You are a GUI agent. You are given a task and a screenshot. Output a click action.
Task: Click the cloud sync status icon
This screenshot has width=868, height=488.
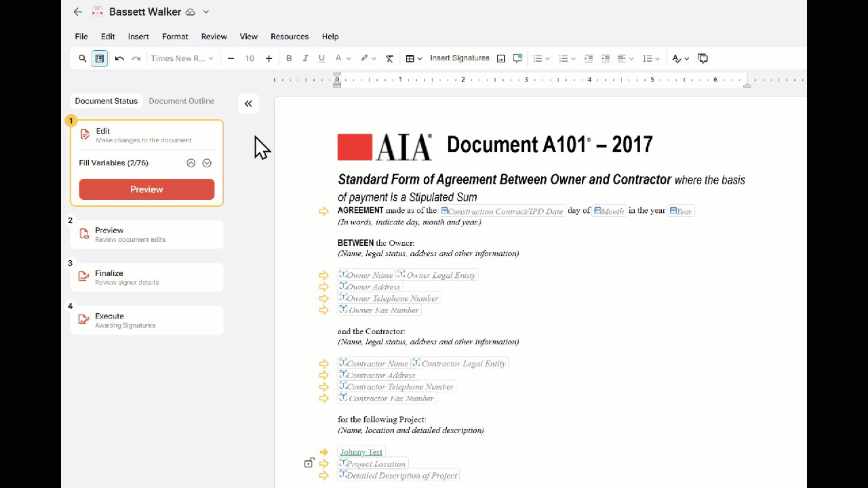coord(191,12)
